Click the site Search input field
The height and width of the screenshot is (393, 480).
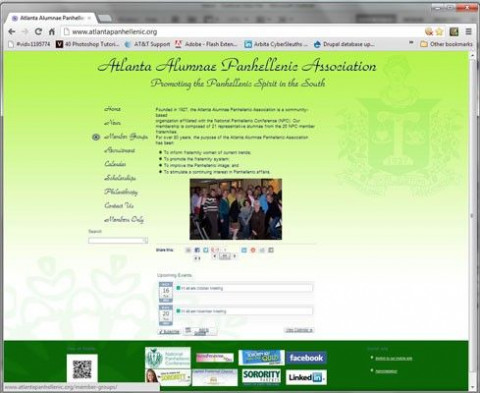118,240
